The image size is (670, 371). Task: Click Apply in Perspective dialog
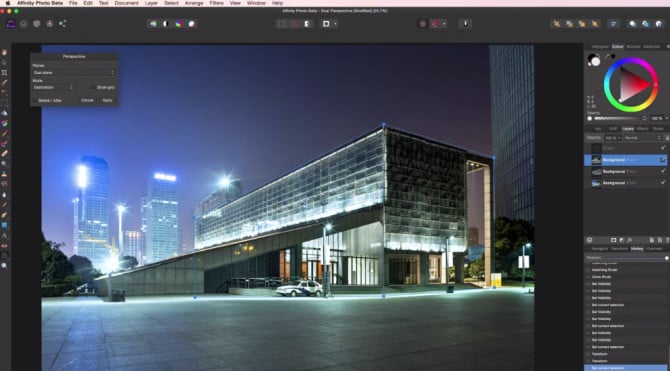coord(107,101)
